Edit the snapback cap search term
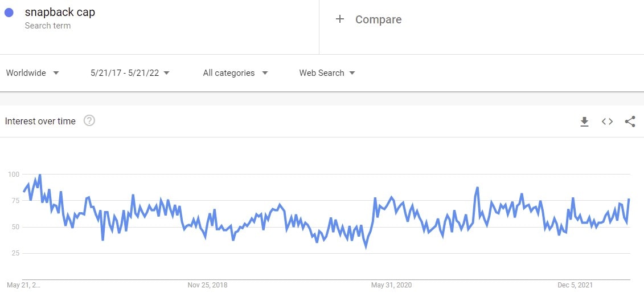644x300 pixels. [x=60, y=12]
